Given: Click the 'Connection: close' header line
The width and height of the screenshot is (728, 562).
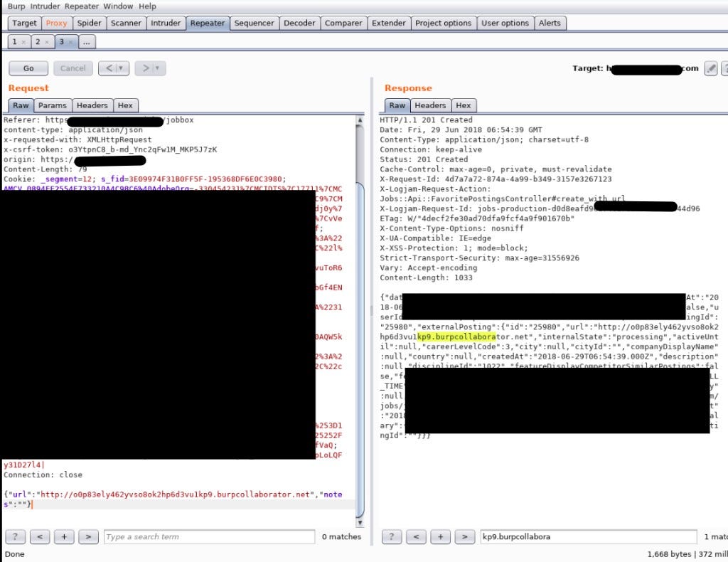Looking at the screenshot, I should pos(43,474).
